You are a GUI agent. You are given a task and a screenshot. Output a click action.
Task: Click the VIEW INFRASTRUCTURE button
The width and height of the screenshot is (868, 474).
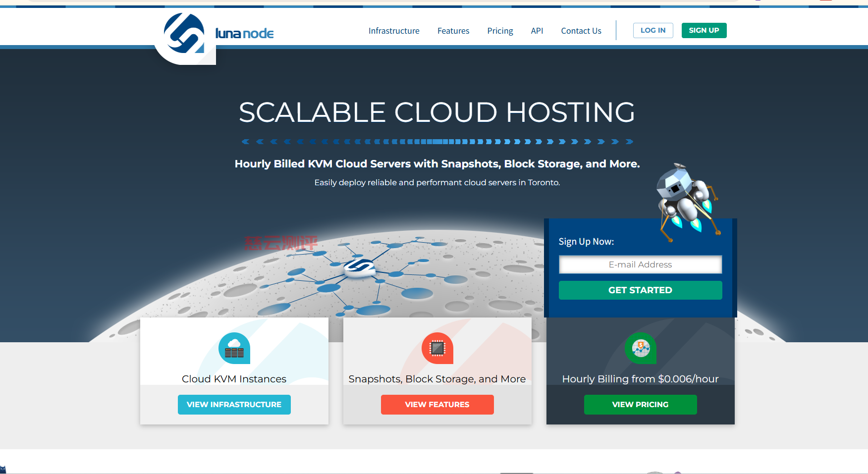click(x=234, y=405)
